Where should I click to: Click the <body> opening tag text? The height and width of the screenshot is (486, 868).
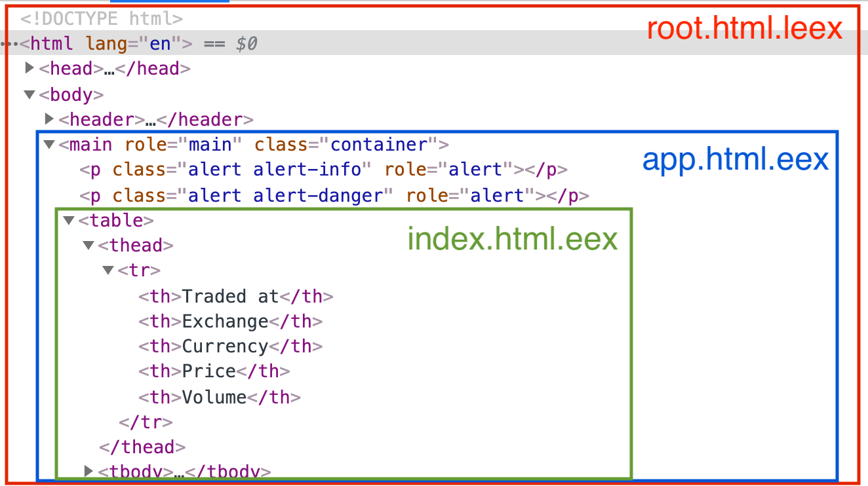(71, 94)
